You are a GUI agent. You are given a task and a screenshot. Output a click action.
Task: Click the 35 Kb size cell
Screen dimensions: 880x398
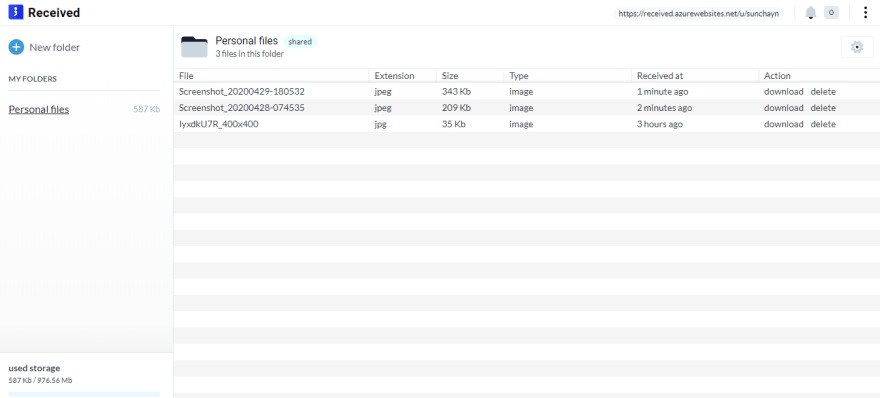453,124
